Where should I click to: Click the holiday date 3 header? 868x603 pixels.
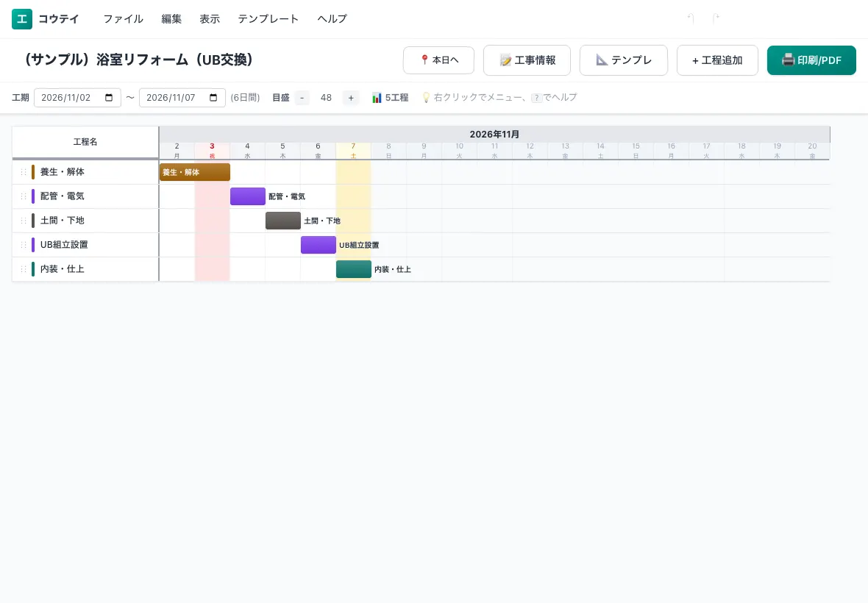point(212,151)
